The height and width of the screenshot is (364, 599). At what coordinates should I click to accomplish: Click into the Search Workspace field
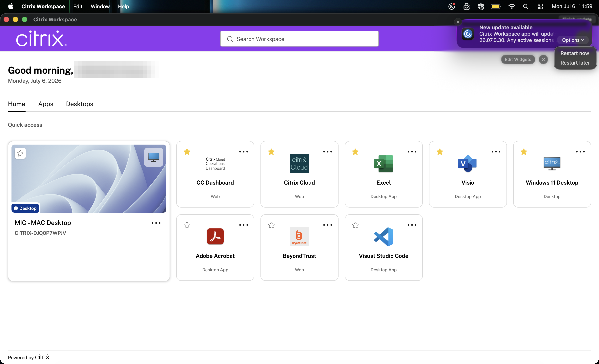click(299, 39)
